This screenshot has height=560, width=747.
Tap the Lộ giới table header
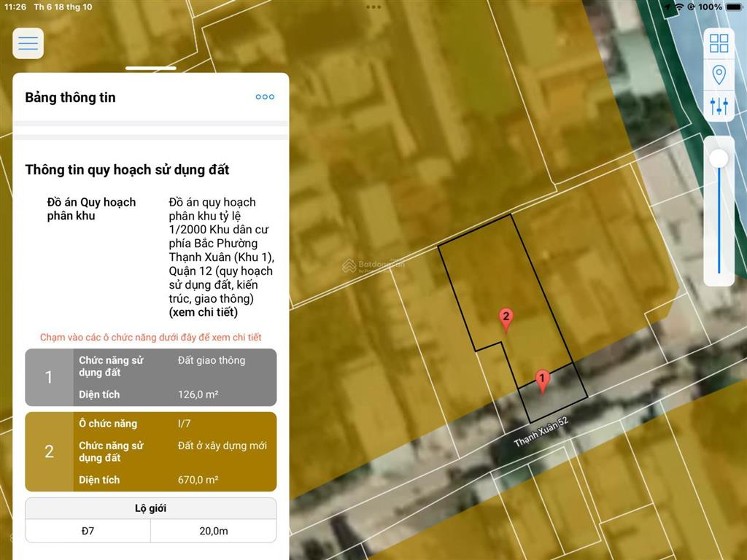click(x=150, y=508)
